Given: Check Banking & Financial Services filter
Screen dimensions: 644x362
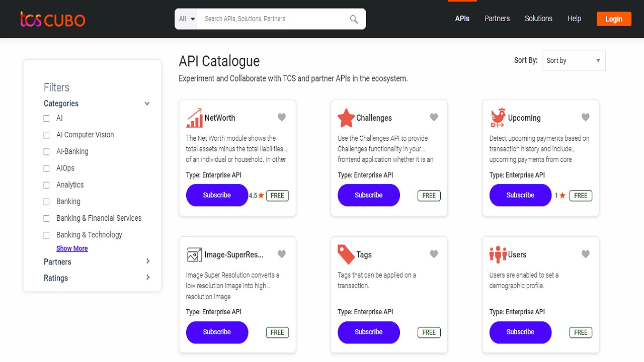Looking at the screenshot, I should click(46, 218).
